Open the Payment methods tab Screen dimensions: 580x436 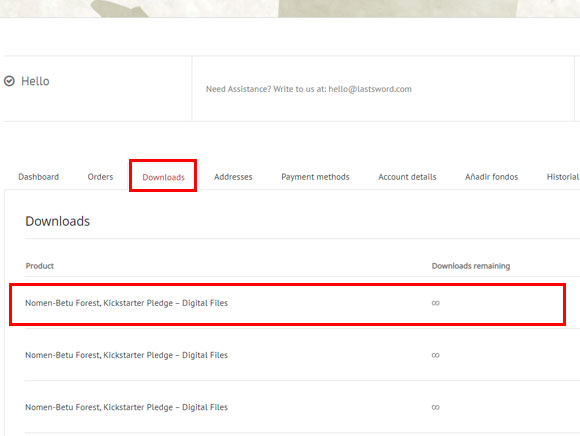315,177
